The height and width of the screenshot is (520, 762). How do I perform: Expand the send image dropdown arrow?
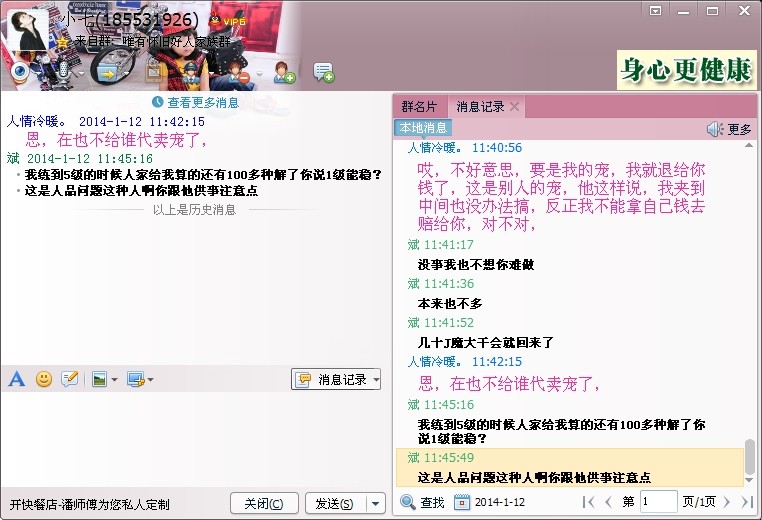point(115,380)
